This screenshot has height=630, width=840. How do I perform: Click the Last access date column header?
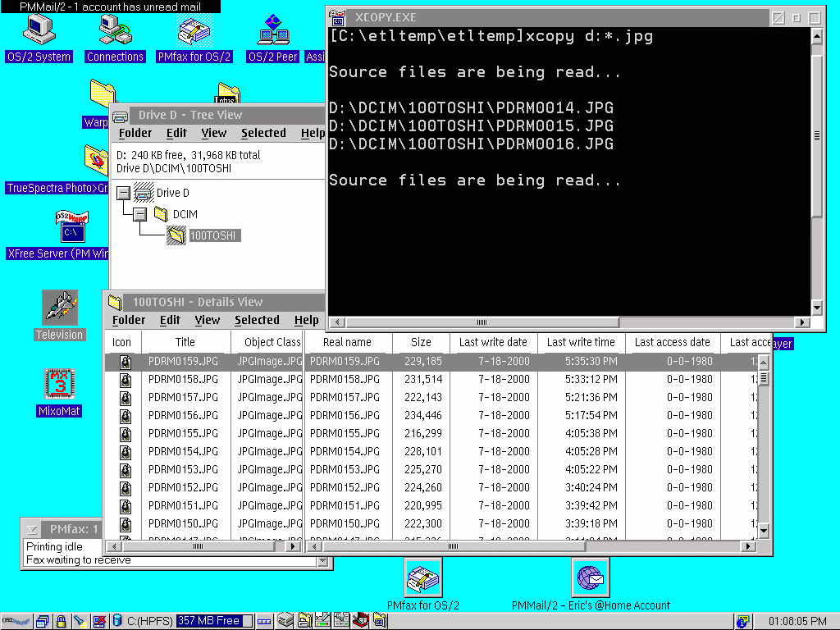(x=673, y=342)
